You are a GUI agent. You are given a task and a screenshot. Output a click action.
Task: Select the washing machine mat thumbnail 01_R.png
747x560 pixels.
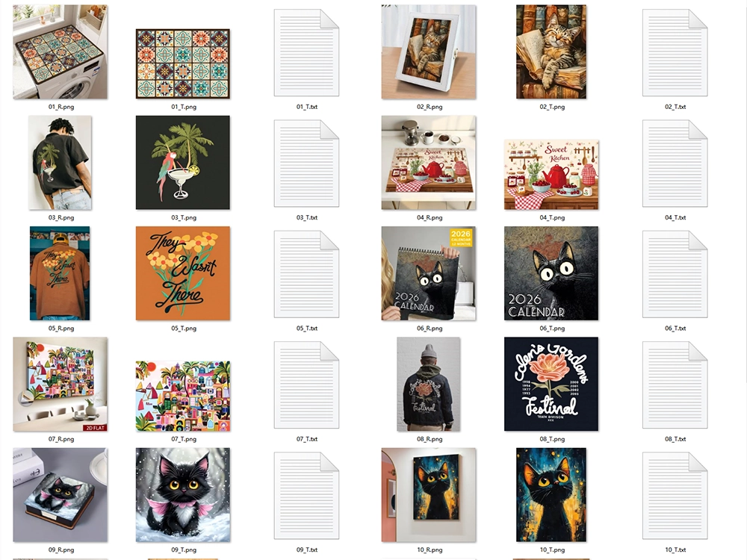click(x=60, y=52)
